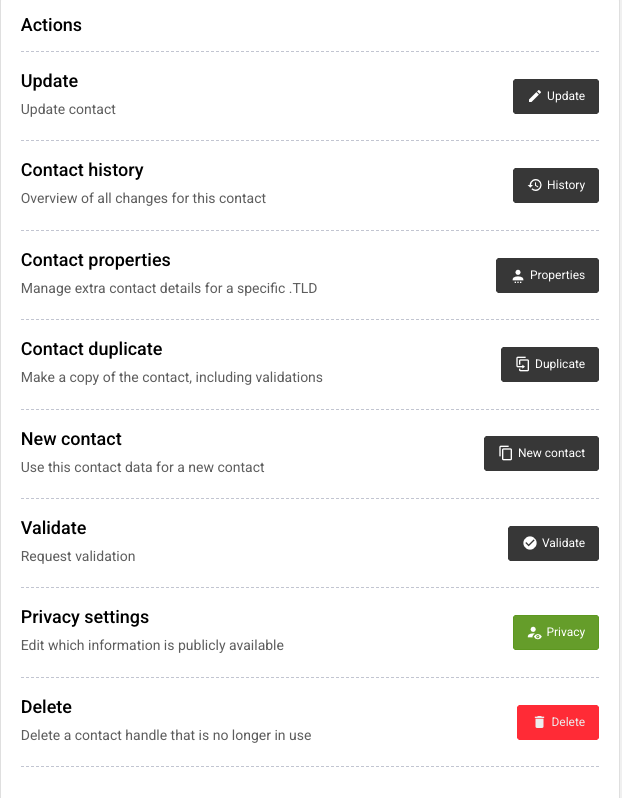Click 'Overview of all changes' description
Viewport: 622px width, 798px height.
143,198
